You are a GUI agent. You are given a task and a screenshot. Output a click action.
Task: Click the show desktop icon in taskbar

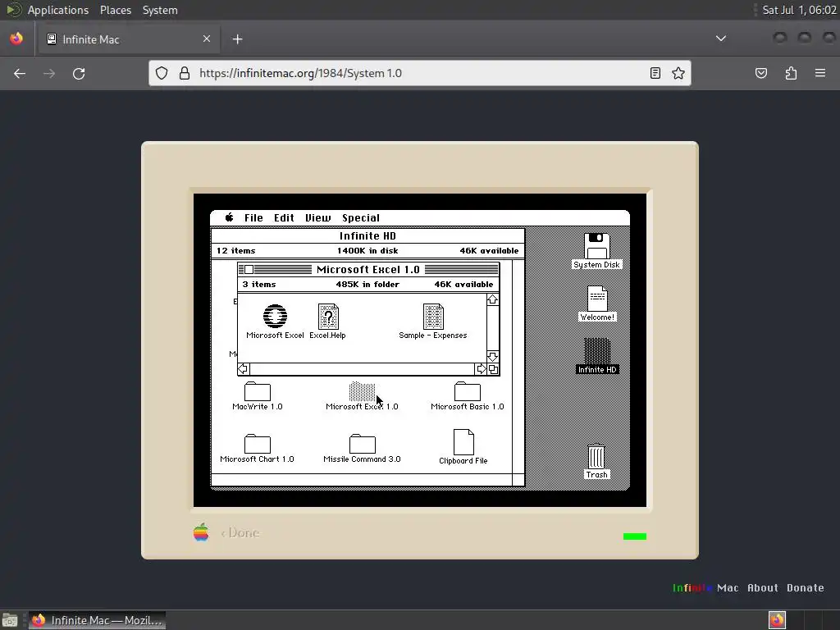10,620
